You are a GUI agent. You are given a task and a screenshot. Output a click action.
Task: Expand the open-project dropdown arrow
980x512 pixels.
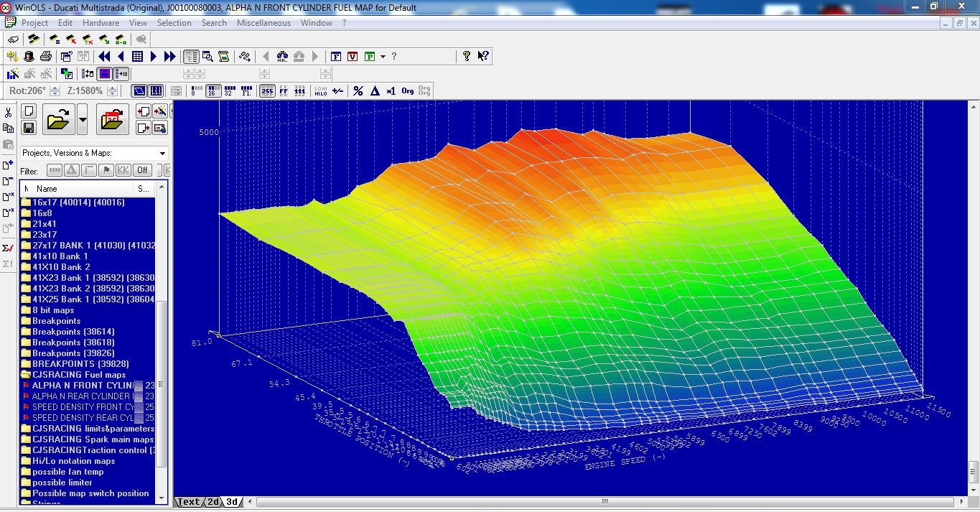pos(83,119)
